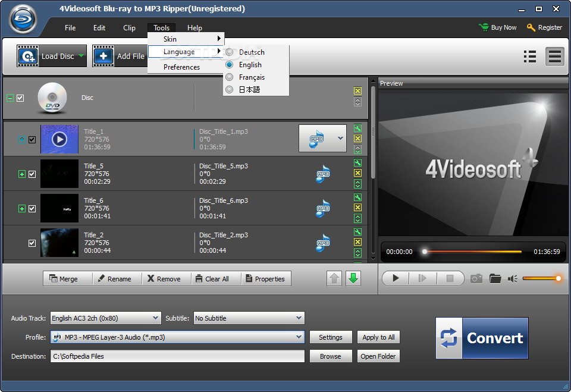Remove Title_5 with its yellow X icon

[357, 173]
